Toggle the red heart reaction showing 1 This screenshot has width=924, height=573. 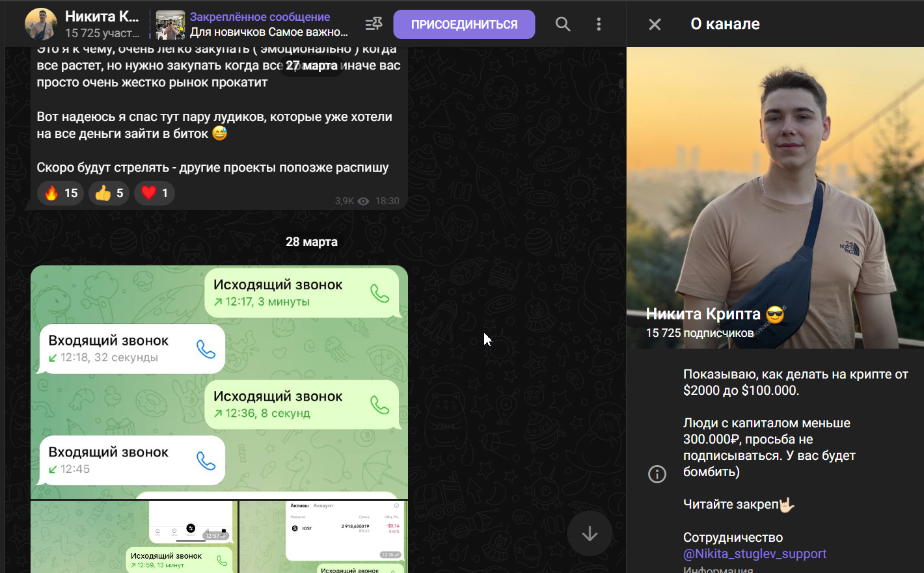(155, 193)
